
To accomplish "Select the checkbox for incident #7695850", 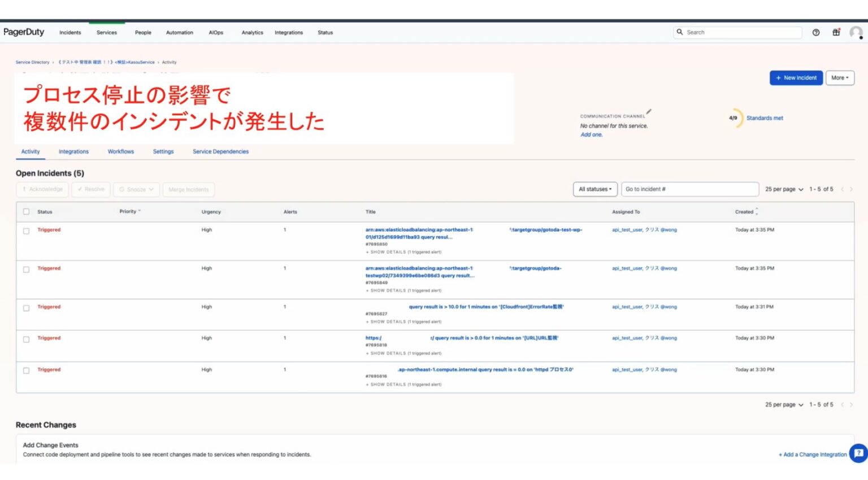I will click(25, 230).
